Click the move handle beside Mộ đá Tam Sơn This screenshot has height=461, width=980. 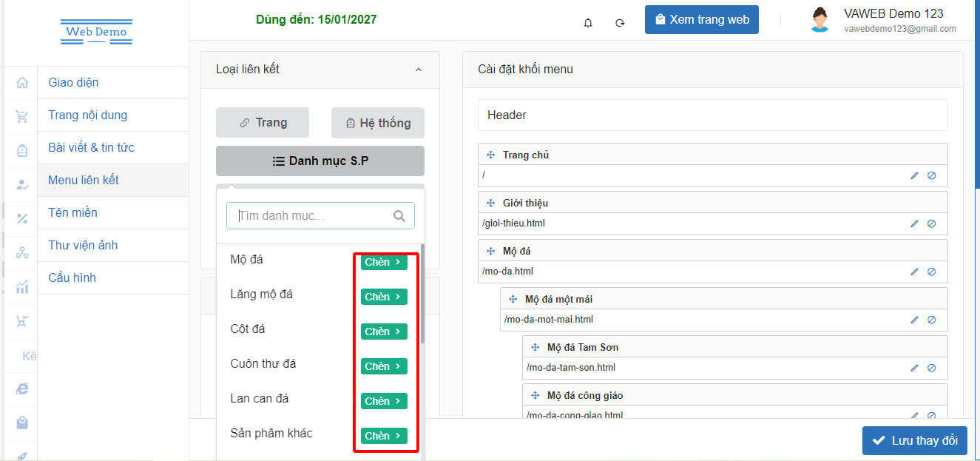point(535,347)
